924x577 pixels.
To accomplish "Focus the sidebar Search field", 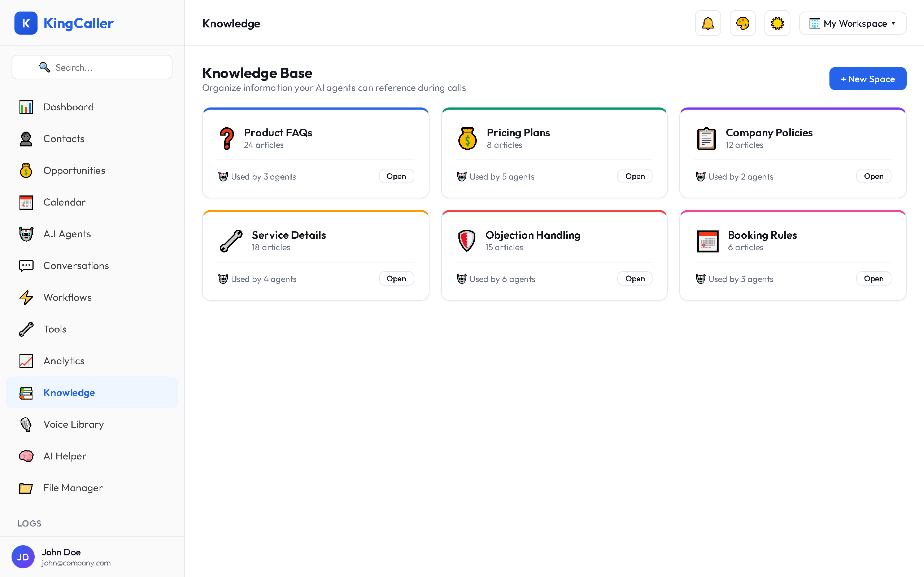I will (x=92, y=67).
